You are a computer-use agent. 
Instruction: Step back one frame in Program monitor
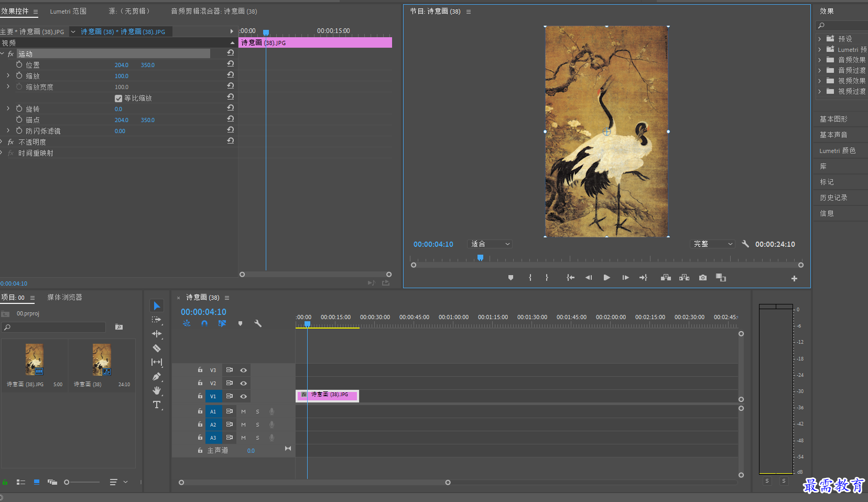coord(589,278)
